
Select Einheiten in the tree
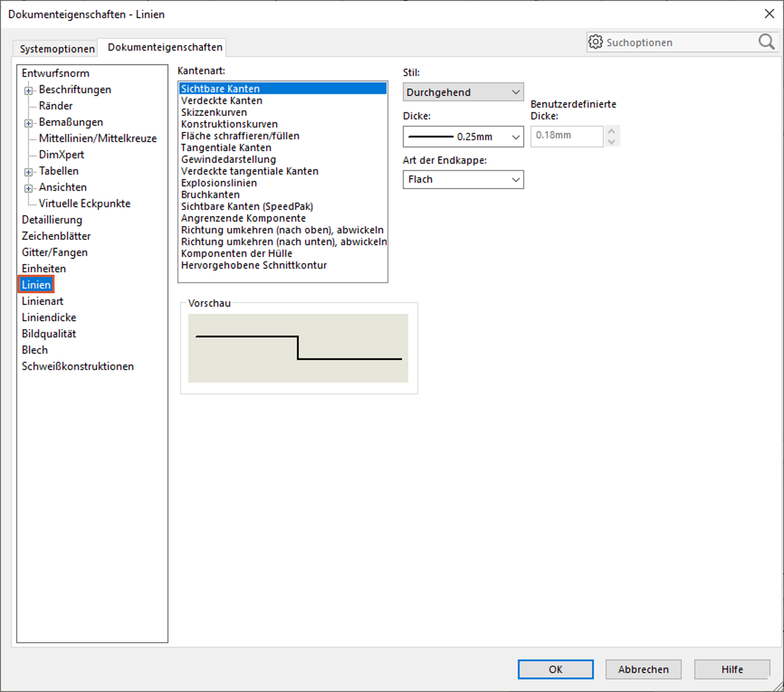pos(44,269)
